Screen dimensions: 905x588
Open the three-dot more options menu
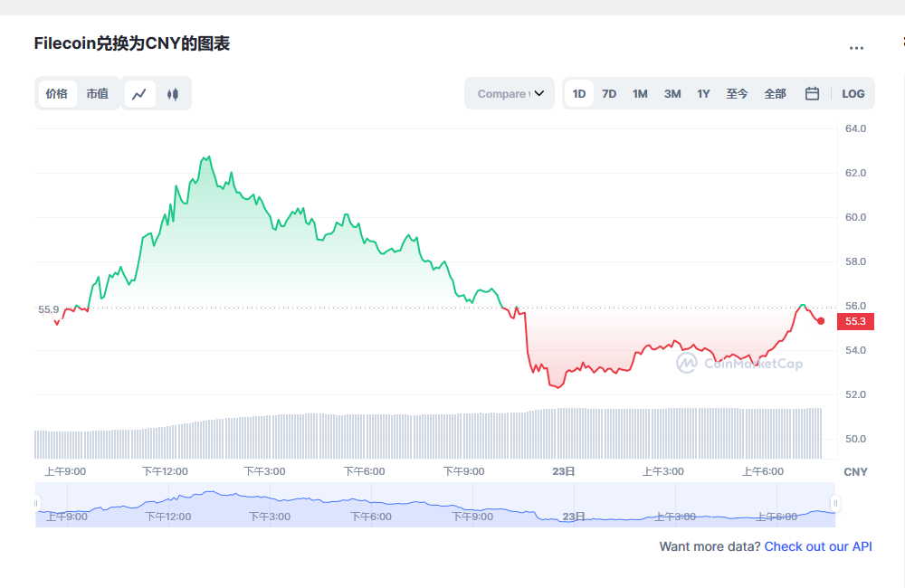[856, 48]
